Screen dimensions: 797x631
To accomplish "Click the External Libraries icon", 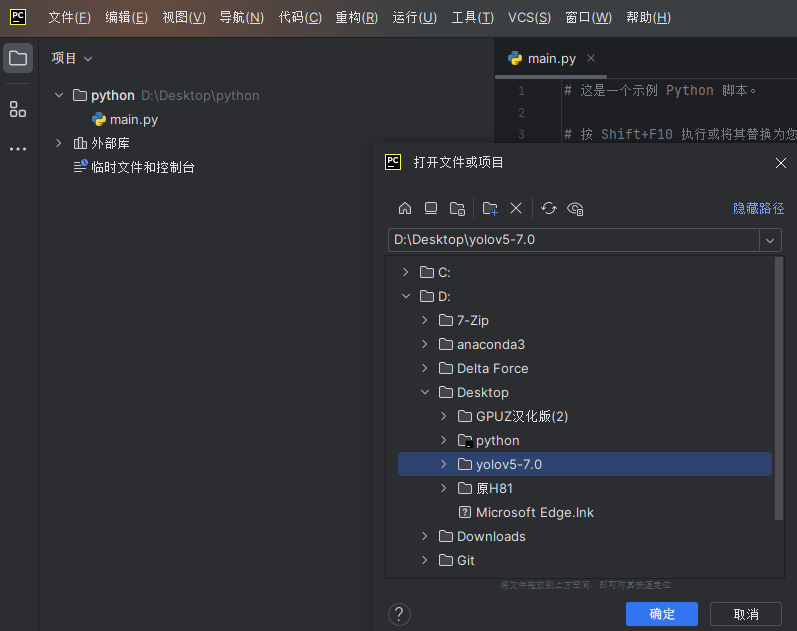I will [80, 143].
